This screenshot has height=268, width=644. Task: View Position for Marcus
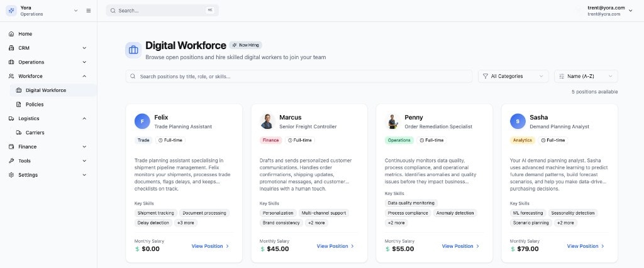coord(335,246)
